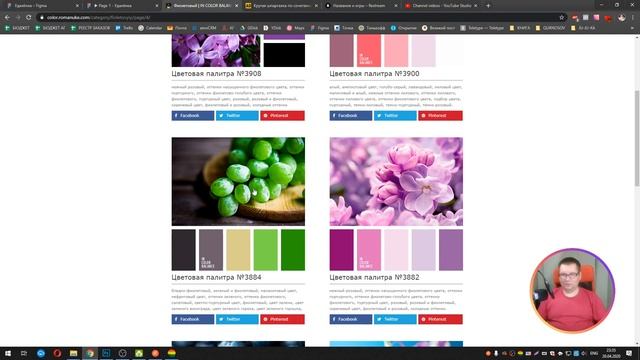Open the Почта mail bookmark
This screenshot has width=640, height=360.
(177, 28)
